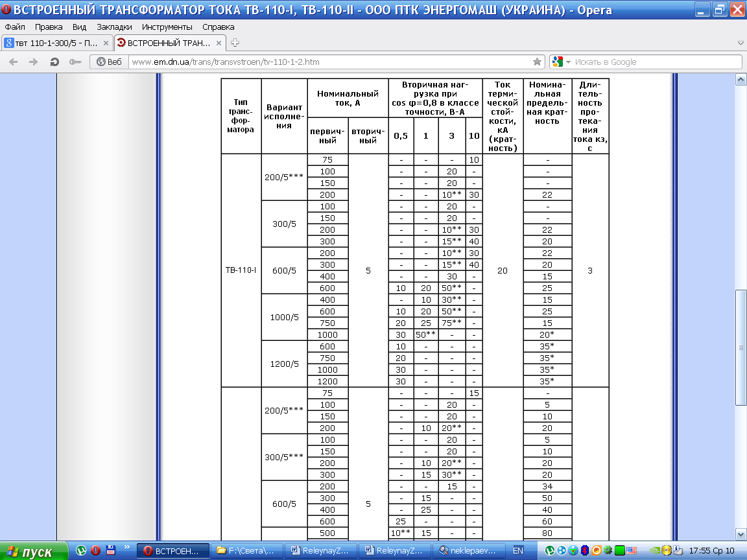
Task: Close the 'твт 110-1-300/5' tab
Action: [106, 43]
